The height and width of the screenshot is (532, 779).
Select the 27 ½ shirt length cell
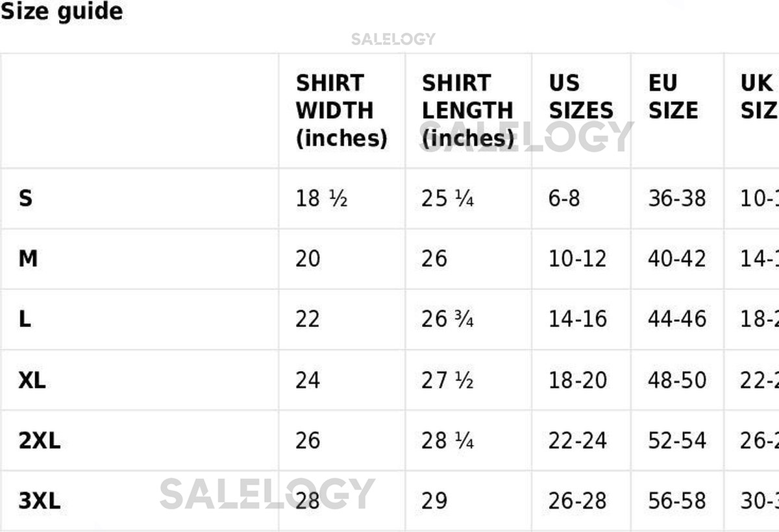[447, 380]
